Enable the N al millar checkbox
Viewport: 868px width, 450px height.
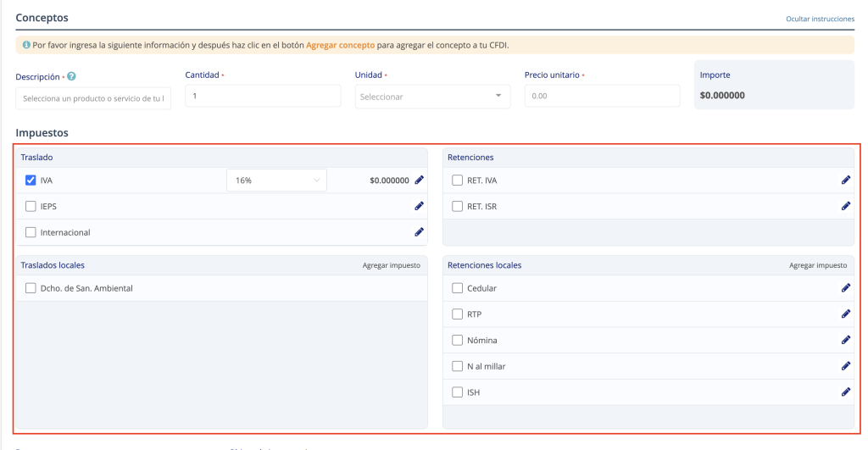[x=457, y=366]
